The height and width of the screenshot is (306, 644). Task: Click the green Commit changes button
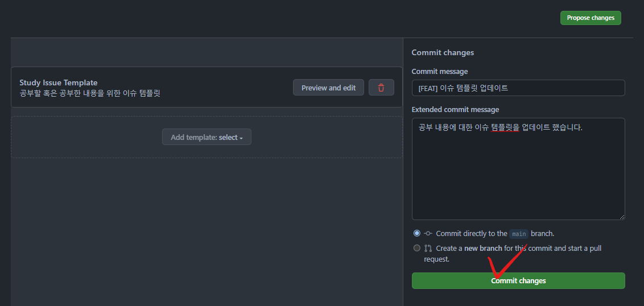518,280
